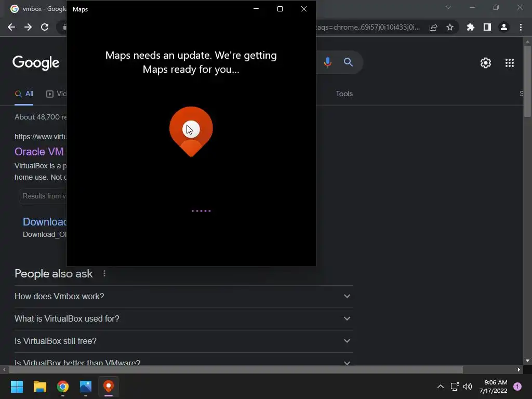Open Google apps grid
This screenshot has height=399, width=532.
510,63
